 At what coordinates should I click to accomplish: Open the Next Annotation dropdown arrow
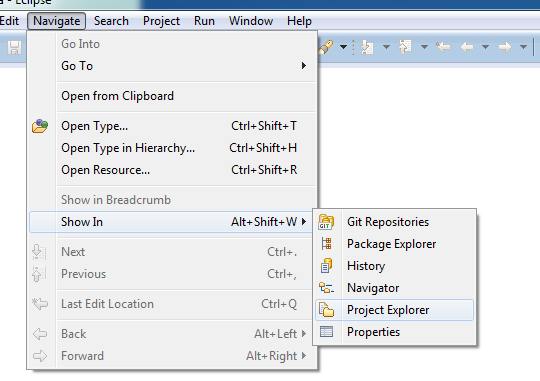[386, 47]
